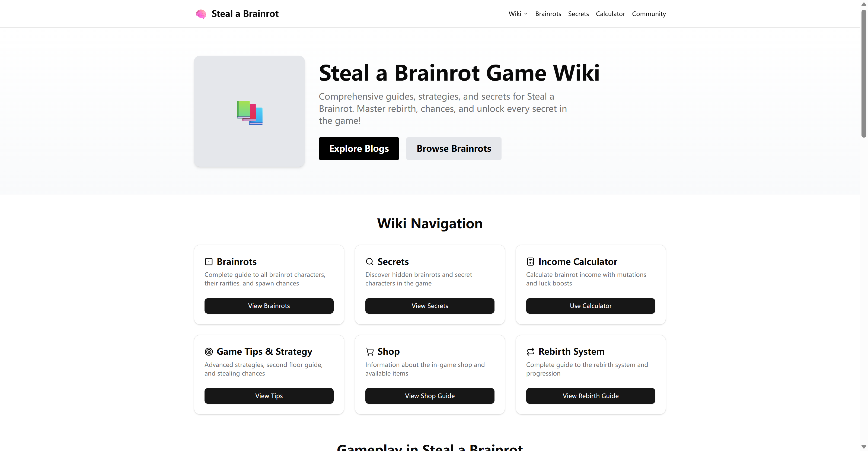Open the Secrets nav menu item

[578, 14]
